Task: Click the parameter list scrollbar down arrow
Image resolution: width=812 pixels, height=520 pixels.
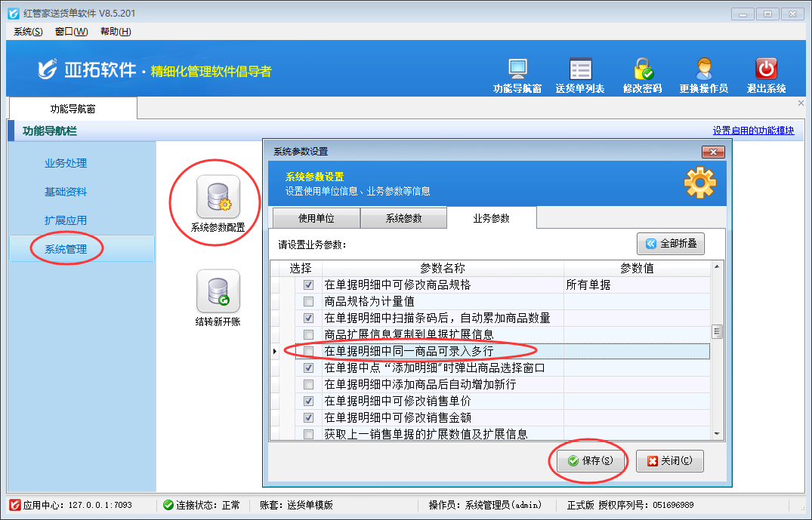Action: coord(717,433)
